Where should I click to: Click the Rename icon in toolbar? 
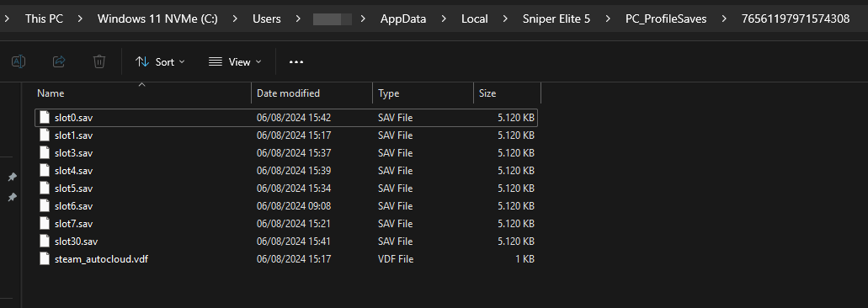click(19, 61)
